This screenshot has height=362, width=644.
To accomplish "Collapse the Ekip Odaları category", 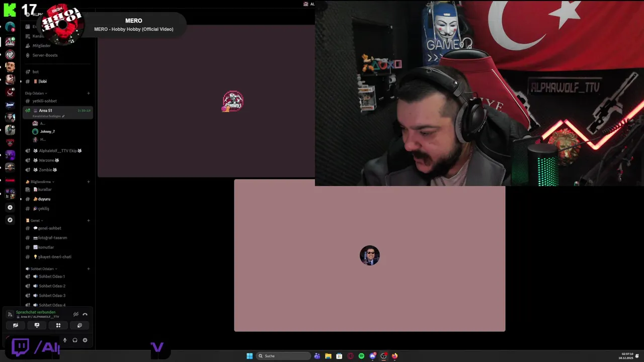I will coord(36,93).
